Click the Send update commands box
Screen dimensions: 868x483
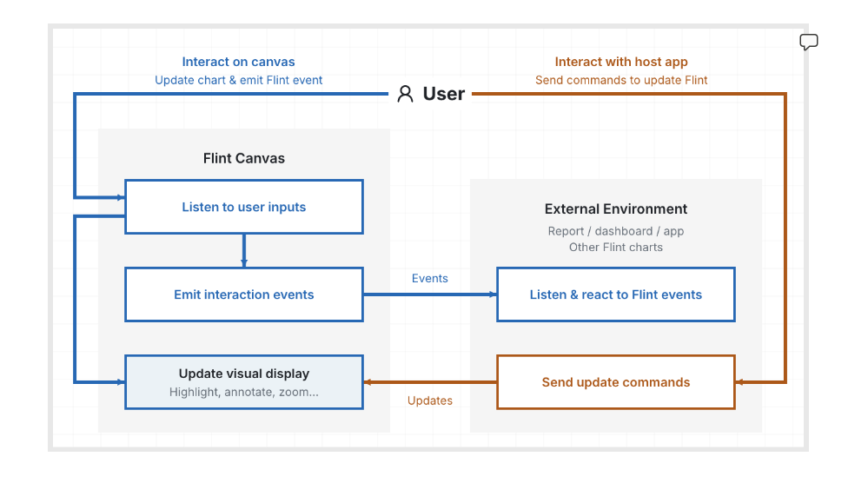point(615,382)
